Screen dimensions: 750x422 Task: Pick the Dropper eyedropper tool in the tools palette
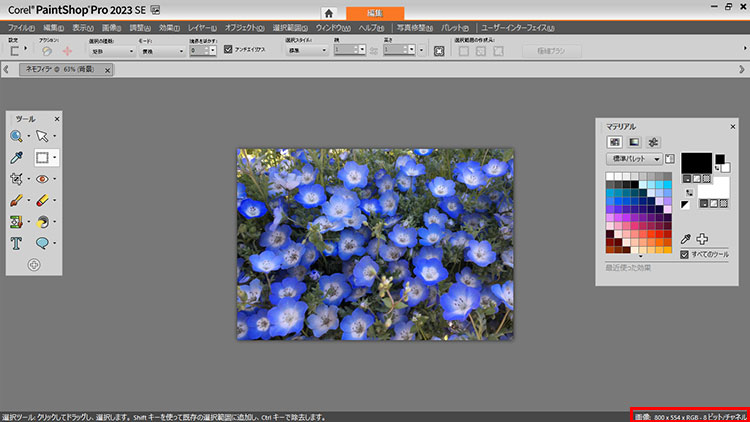(17, 158)
